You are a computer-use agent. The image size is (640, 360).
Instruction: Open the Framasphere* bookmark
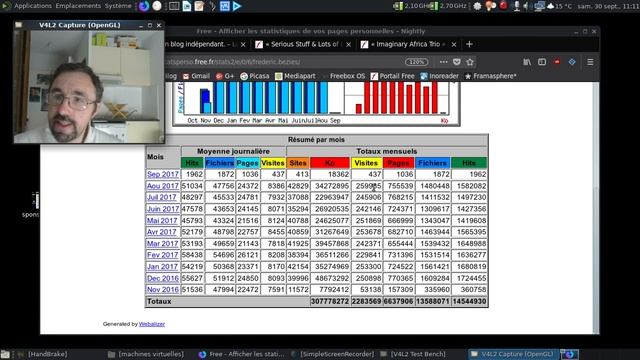point(490,76)
